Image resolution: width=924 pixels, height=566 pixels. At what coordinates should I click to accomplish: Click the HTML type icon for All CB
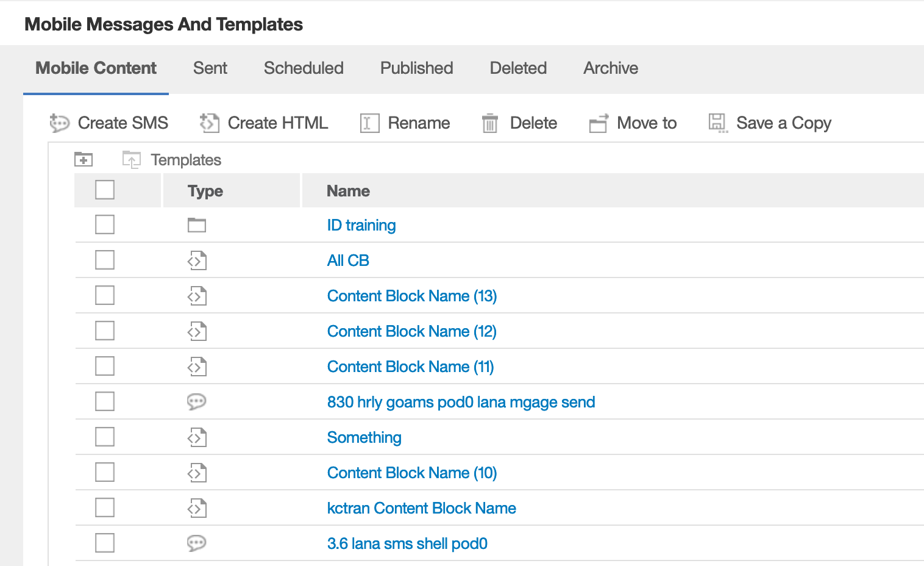(197, 261)
